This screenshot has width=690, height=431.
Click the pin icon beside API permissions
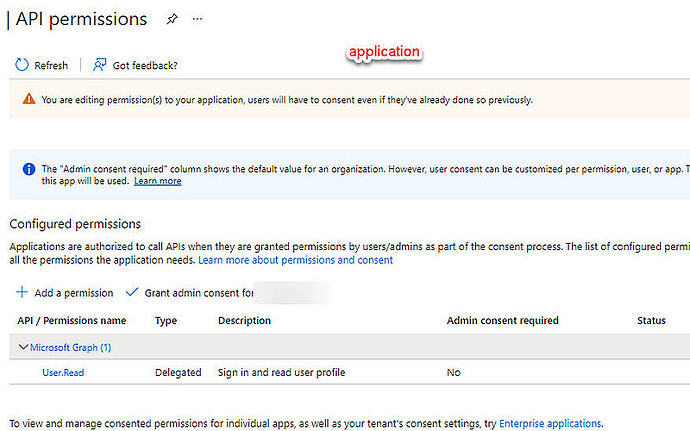tap(172, 19)
